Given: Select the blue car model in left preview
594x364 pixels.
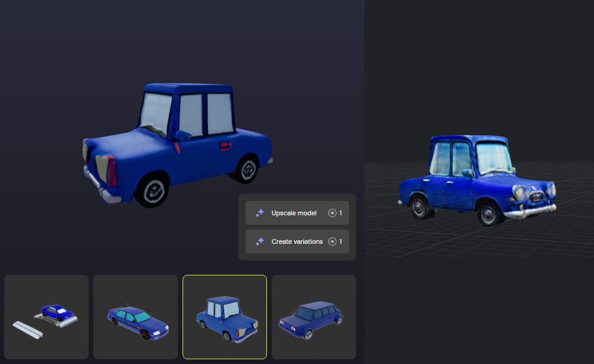Looking at the screenshot, I should pos(178,143).
